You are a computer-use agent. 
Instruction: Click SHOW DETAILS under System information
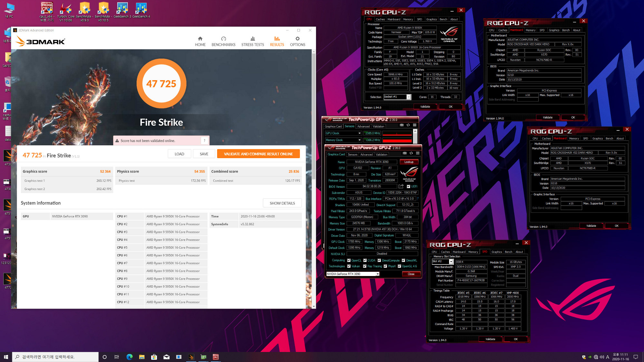282,203
